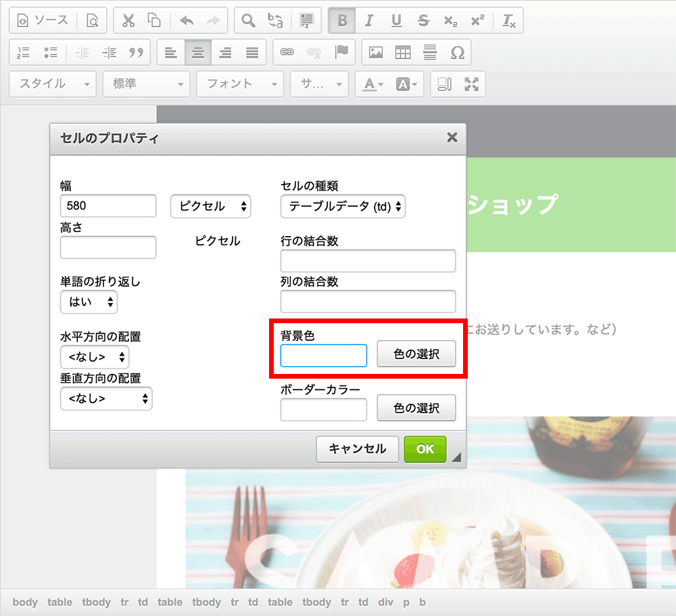676x616 pixels.
Task: Close the セルのプロパティ dialog
Action: [x=452, y=137]
